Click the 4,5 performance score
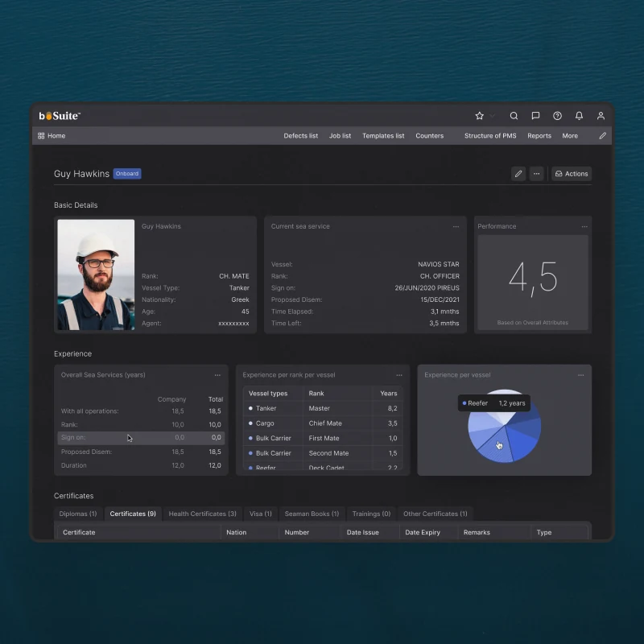Image resolution: width=644 pixels, height=644 pixels. pos(533,279)
